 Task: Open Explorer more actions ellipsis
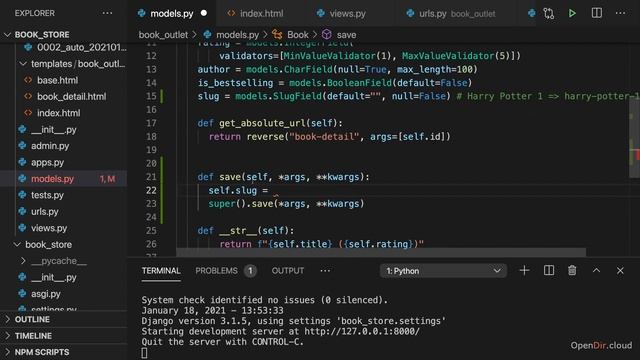107,13
